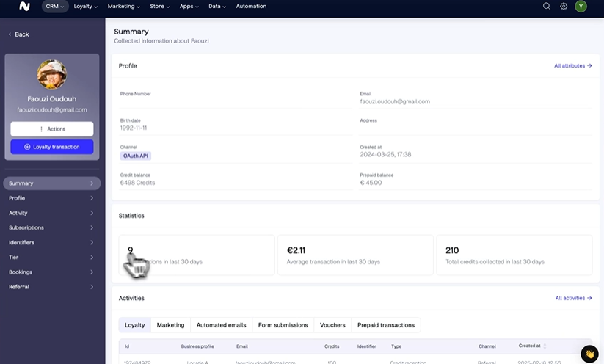The width and height of the screenshot is (604, 364).
Task: Click the waving hand chat widget
Action: pos(589,353)
